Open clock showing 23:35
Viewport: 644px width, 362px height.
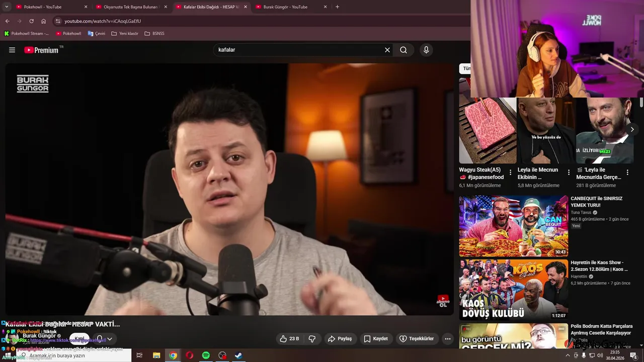click(615, 355)
